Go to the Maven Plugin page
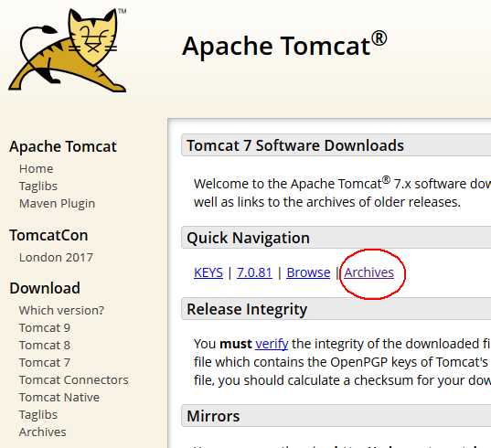 pyautogui.click(x=57, y=204)
